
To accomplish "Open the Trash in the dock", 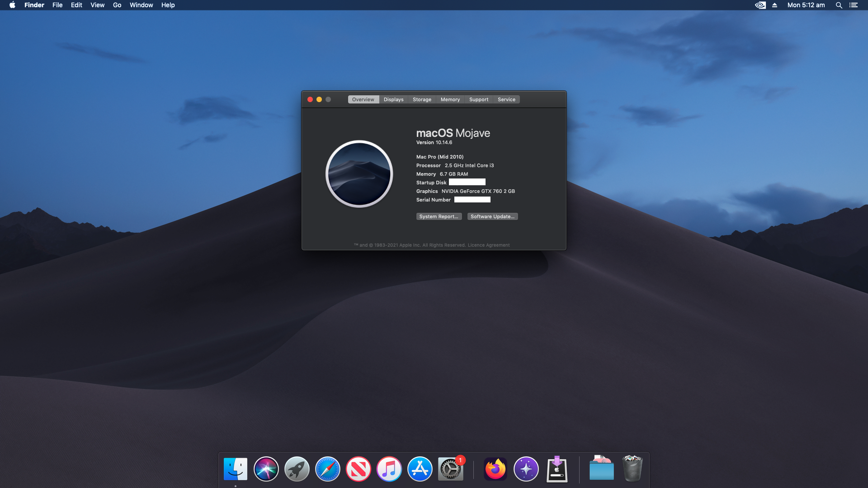I will coord(632,469).
